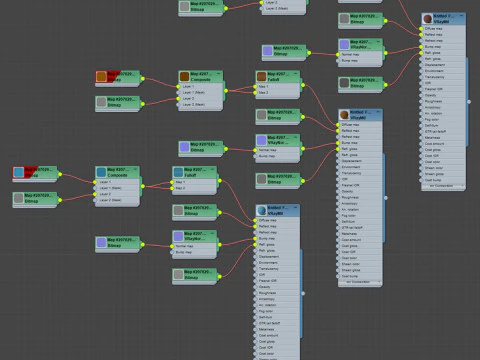The width and height of the screenshot is (480, 360).
Task: Click the blue swatch on red-highlighted Bitmap node
Action: tap(18, 172)
